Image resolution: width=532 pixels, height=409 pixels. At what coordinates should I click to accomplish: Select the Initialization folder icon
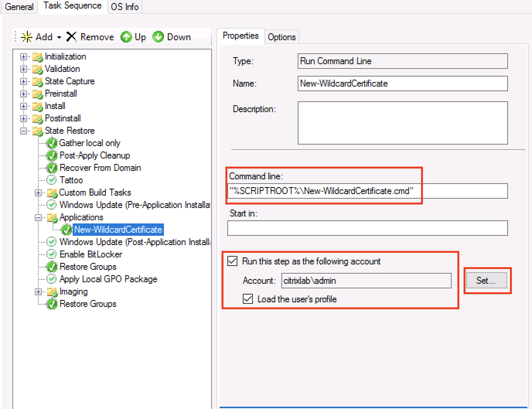coord(38,57)
